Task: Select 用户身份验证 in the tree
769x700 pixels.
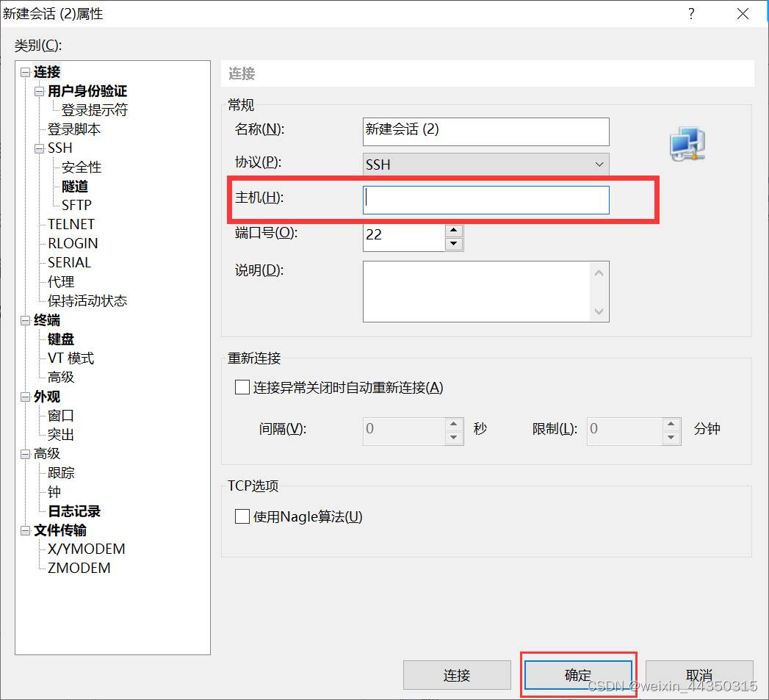Action: click(87, 91)
